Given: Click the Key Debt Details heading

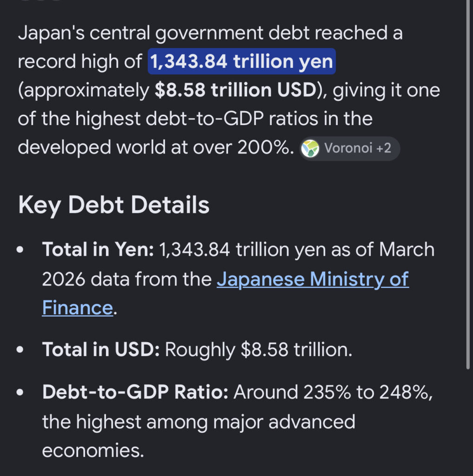Looking at the screenshot, I should (114, 205).
